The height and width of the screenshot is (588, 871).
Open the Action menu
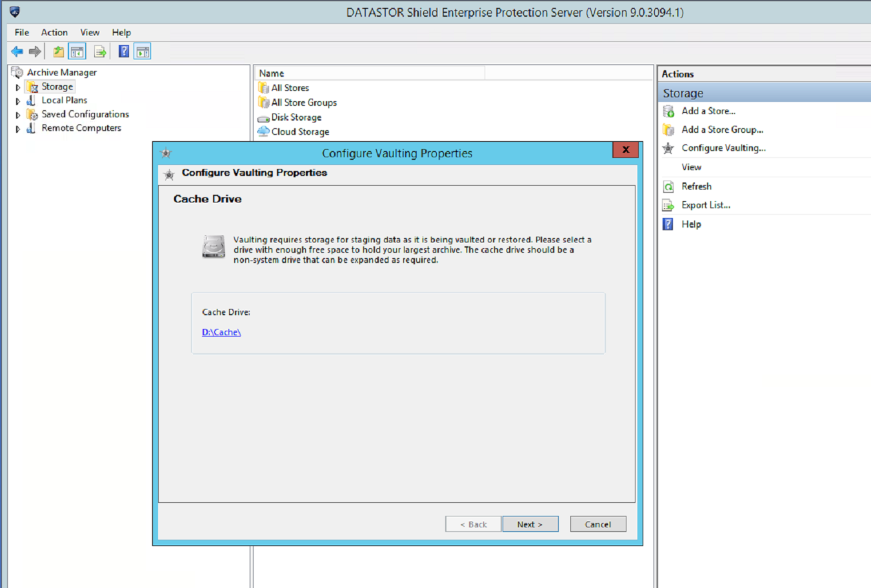[54, 32]
